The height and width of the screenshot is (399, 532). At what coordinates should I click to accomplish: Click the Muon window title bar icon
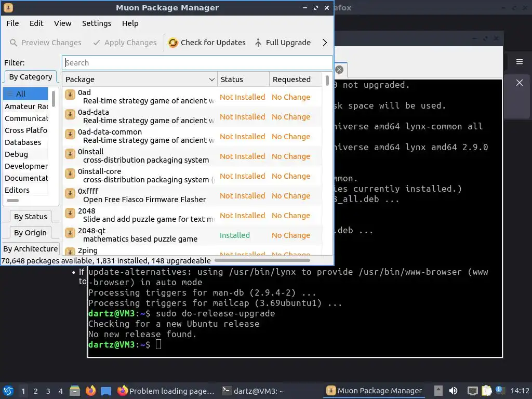8,7
